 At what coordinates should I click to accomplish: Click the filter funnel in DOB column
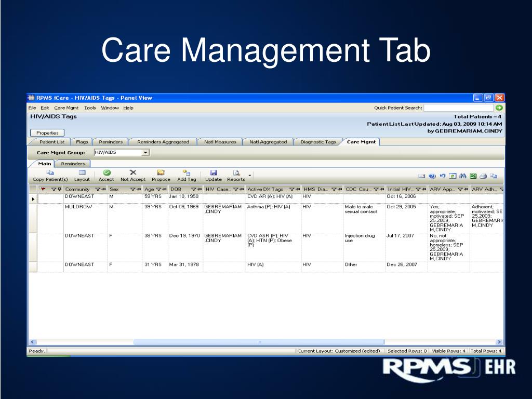(193, 189)
